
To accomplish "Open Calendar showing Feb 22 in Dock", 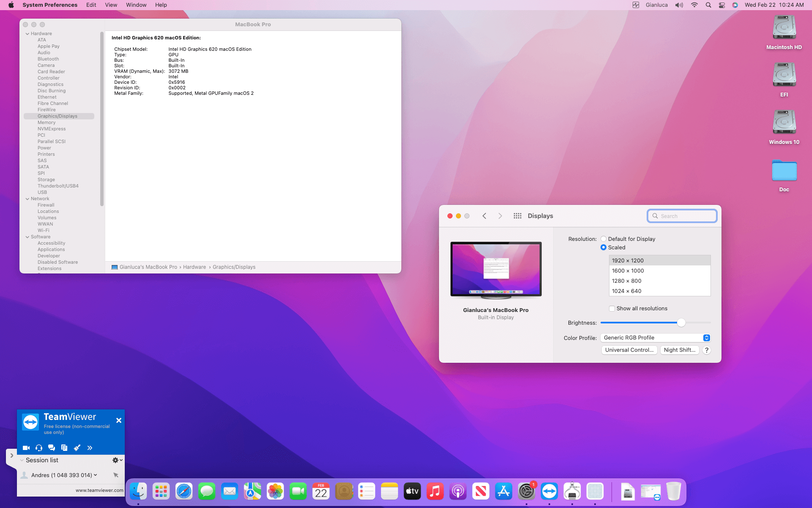I will [x=321, y=491].
